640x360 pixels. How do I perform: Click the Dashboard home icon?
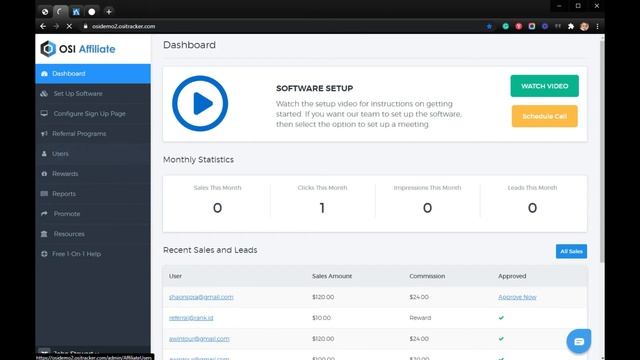(x=44, y=74)
